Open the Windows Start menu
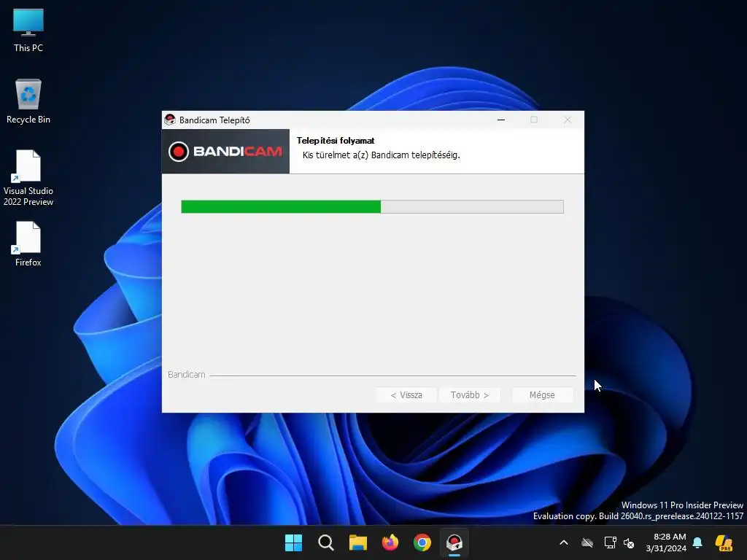 coord(293,542)
